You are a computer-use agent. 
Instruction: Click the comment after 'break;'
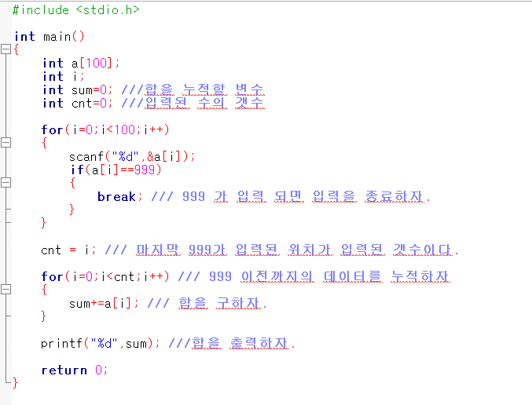point(291,196)
